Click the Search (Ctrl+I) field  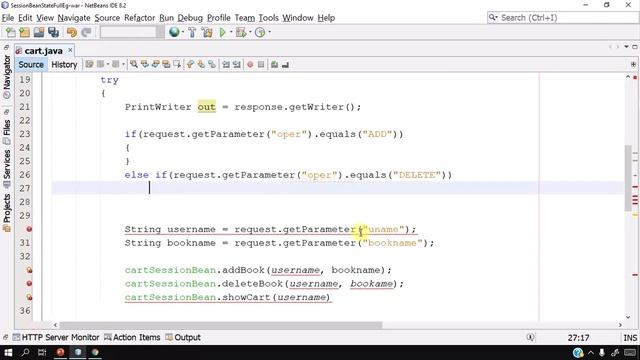click(563, 18)
